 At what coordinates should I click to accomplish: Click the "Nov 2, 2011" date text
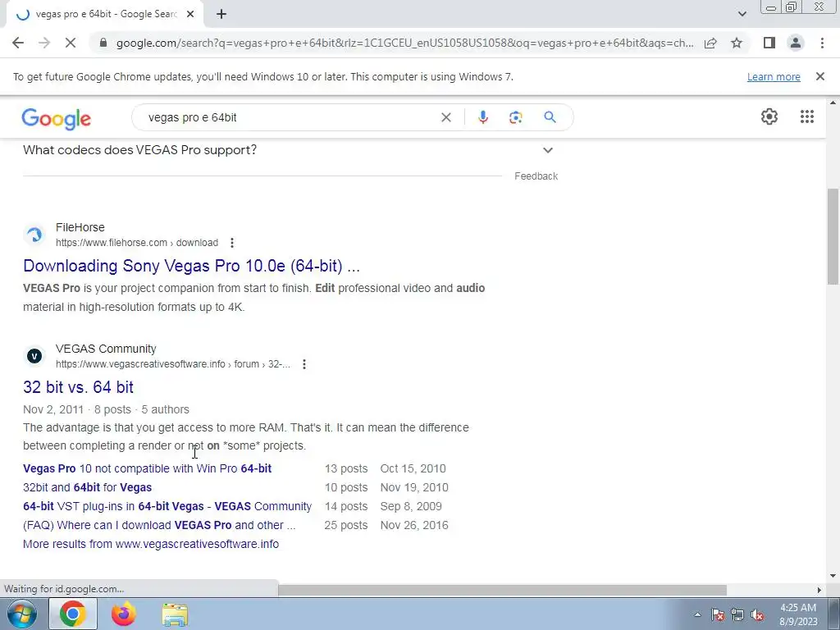coord(53,409)
